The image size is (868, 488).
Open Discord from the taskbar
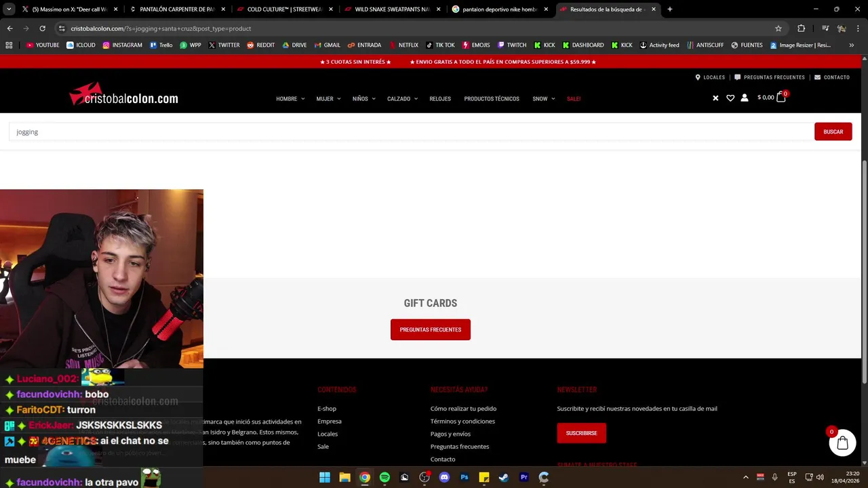click(444, 477)
